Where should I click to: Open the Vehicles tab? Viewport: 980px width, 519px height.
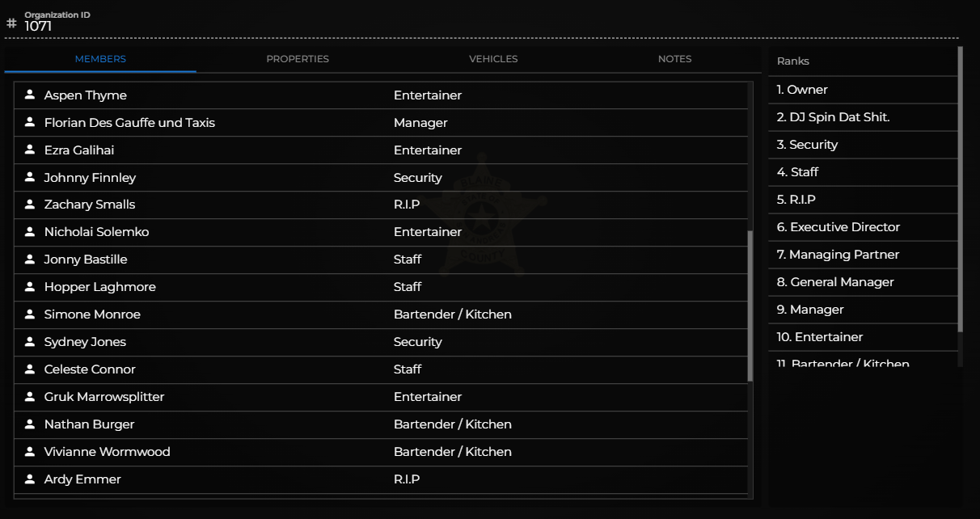493,59
